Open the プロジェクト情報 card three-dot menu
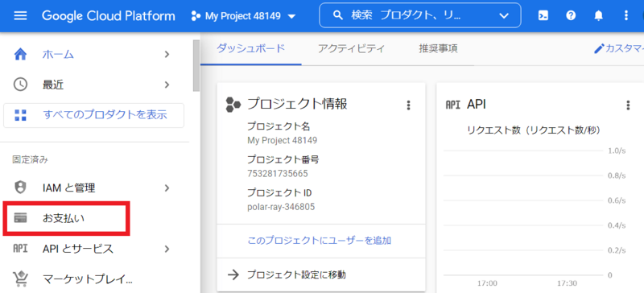Viewport: 644px width, 293px height. click(408, 105)
